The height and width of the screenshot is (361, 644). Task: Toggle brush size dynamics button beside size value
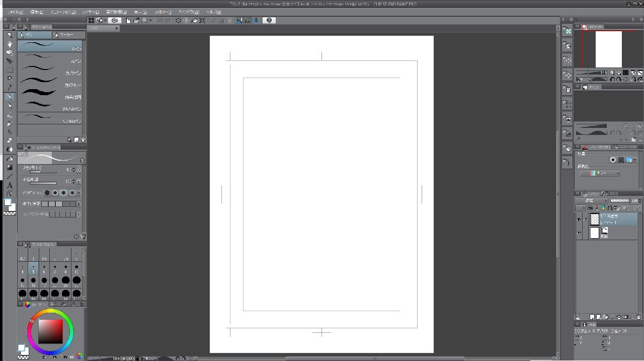[78, 170]
